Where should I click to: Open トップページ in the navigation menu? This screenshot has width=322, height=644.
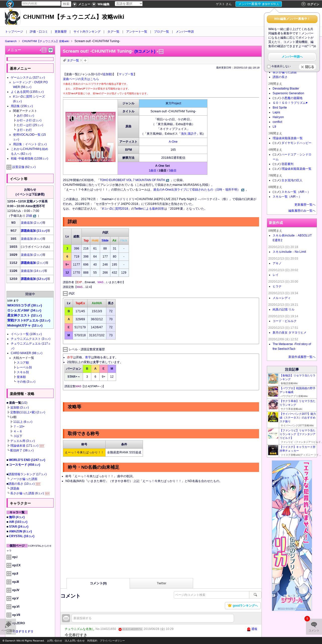[14, 32]
